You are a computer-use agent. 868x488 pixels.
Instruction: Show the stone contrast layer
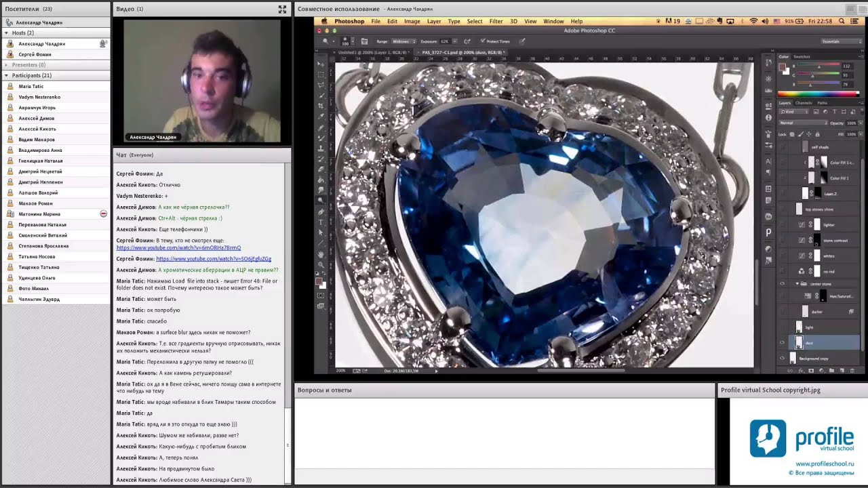(x=782, y=241)
